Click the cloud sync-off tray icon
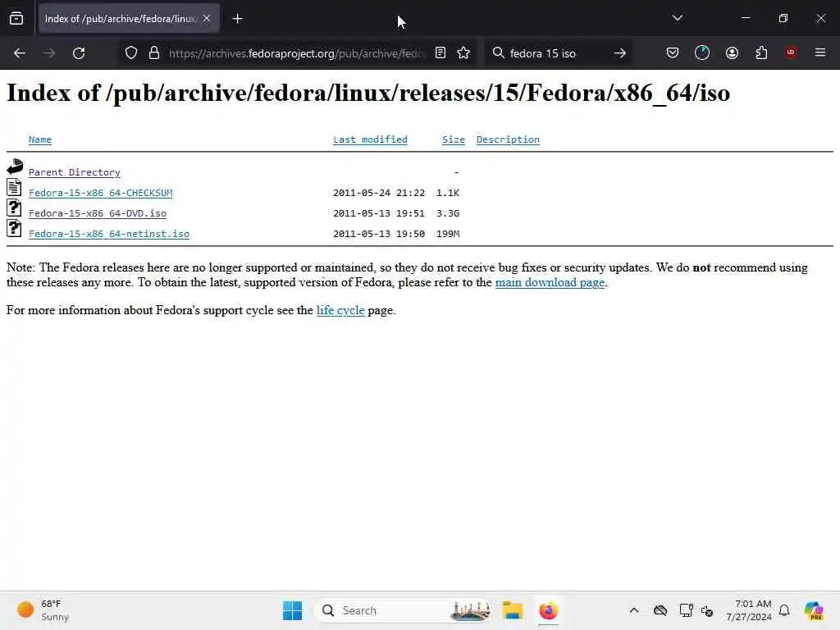Screen dimensions: 840x630 pos(660,610)
